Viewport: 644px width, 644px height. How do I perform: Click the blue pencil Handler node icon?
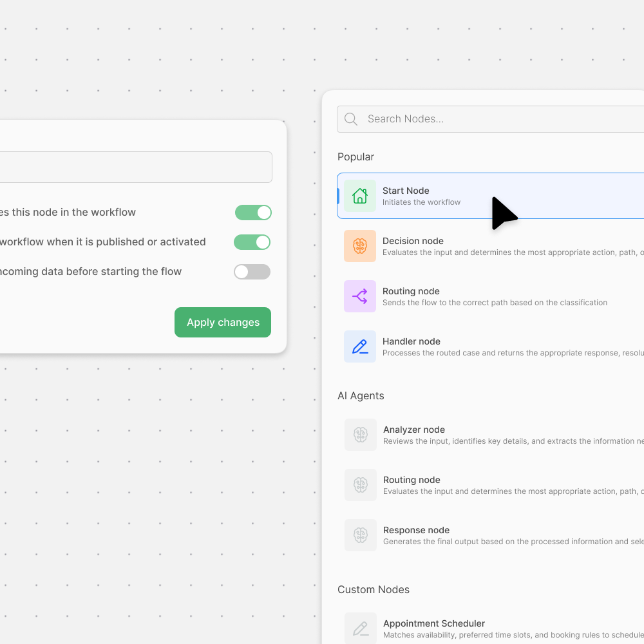360,346
